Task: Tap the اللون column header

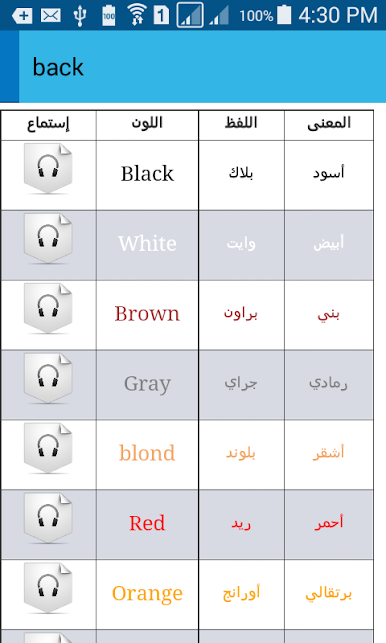Action: click(x=147, y=123)
